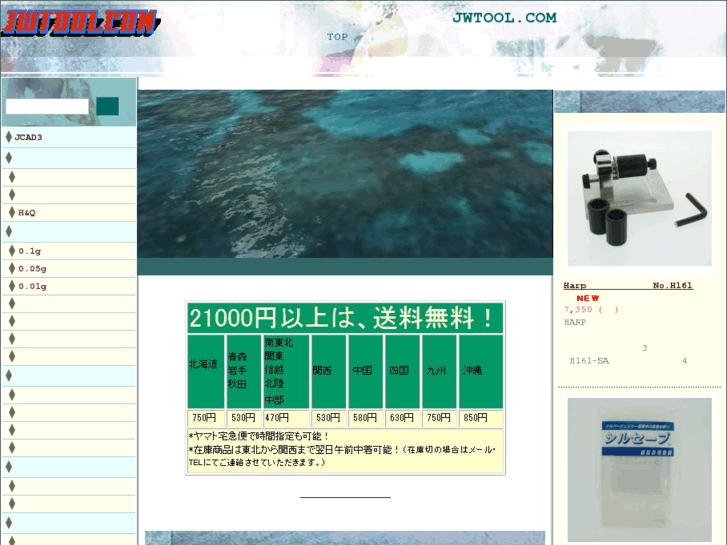Click the ヤマト宅急便 delivery note line
The width and height of the screenshot is (727, 545).
259,436
